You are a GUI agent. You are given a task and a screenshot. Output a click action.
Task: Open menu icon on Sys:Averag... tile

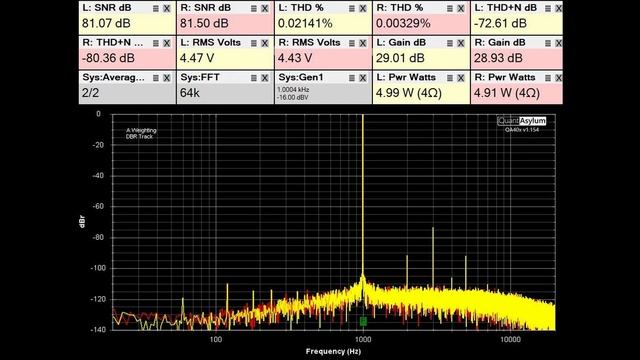click(x=156, y=78)
